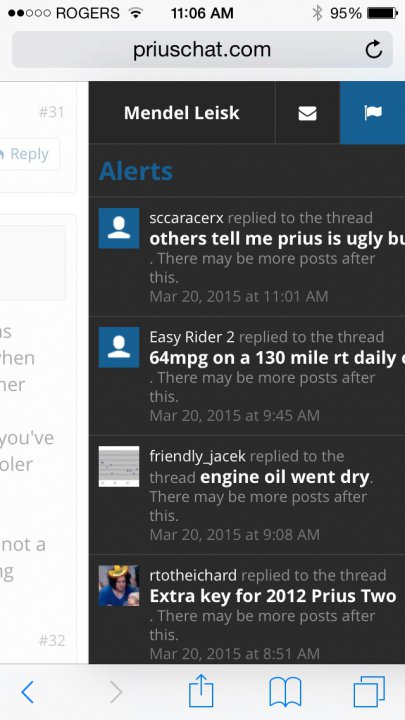
Task: Open Easy Rider 2 default avatar
Action: click(119, 347)
